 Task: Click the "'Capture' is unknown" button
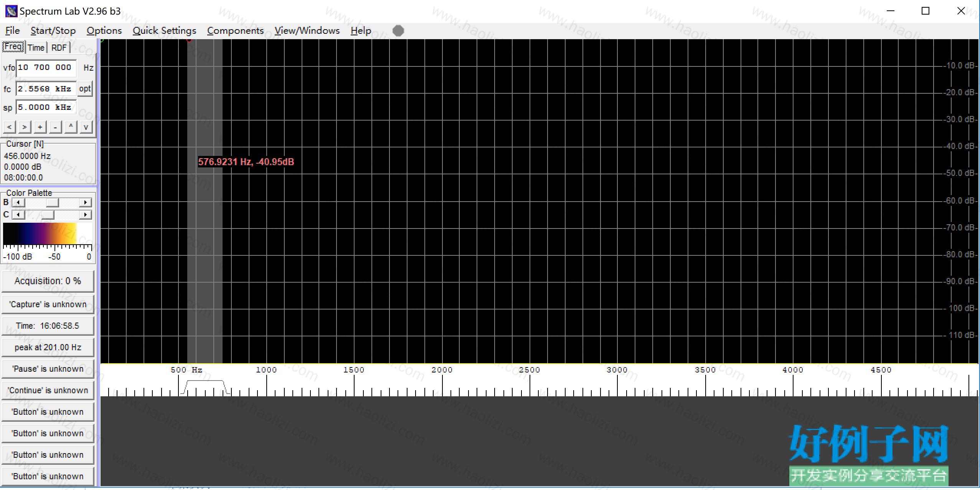point(48,305)
